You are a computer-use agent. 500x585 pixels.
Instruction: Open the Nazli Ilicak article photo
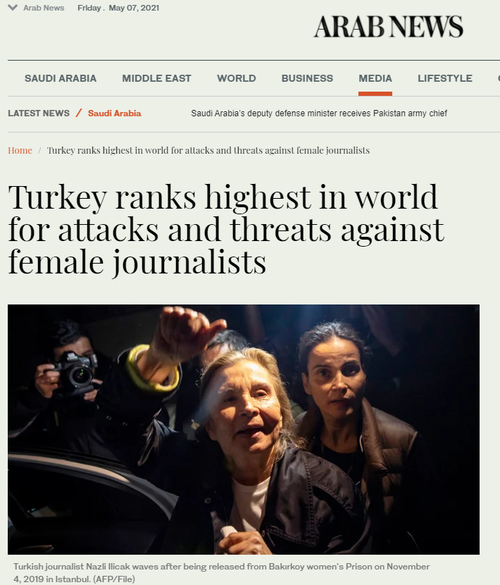pos(244,429)
